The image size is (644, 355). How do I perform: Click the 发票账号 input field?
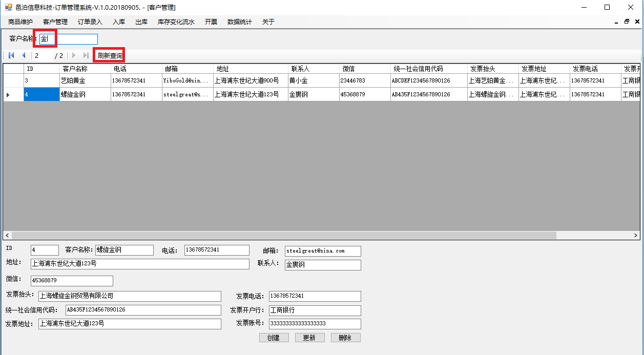315,324
